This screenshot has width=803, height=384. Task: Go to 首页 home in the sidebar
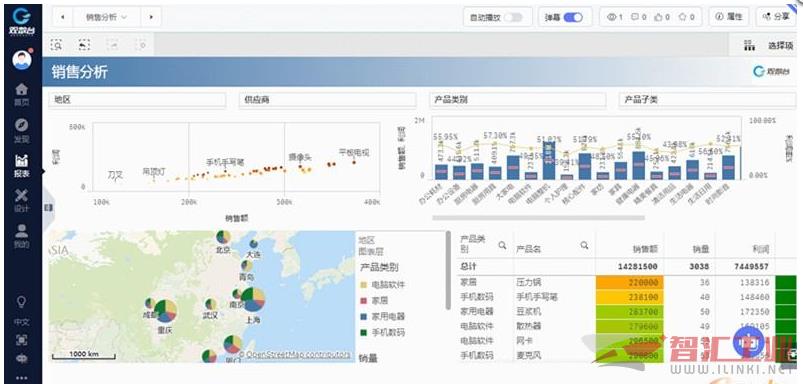[x=22, y=95]
